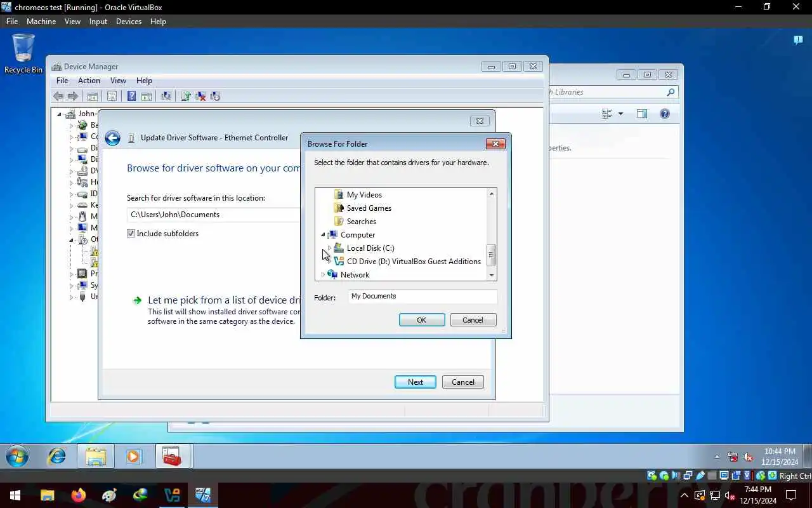Screen dimensions: 812x508
Task: Click the blue back arrow in Update Driver wizard
Action: tap(112, 138)
